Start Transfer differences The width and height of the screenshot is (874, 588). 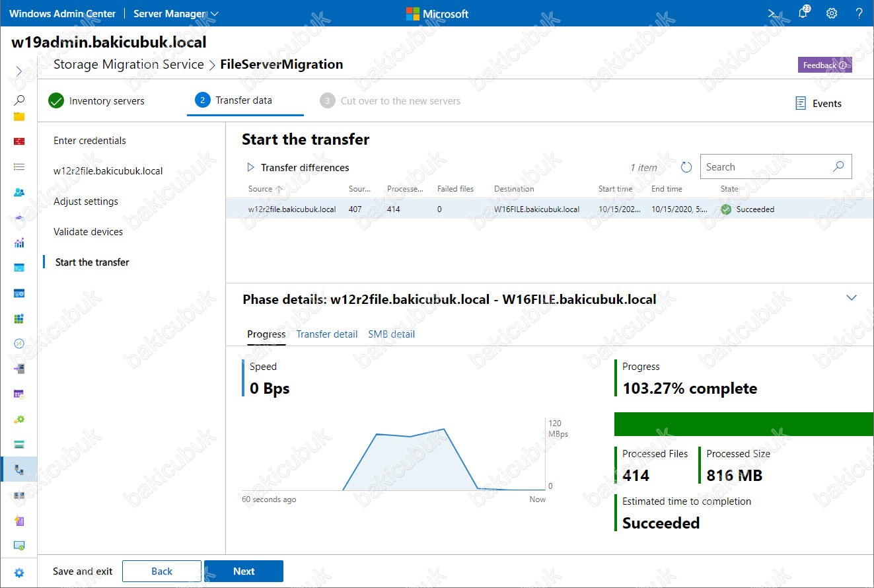pyautogui.click(x=298, y=168)
